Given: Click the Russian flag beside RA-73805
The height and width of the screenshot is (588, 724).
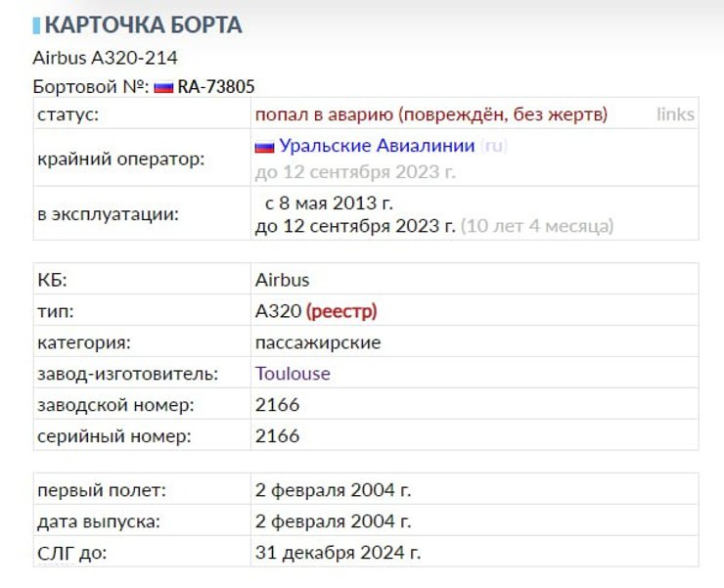Looking at the screenshot, I should [163, 87].
